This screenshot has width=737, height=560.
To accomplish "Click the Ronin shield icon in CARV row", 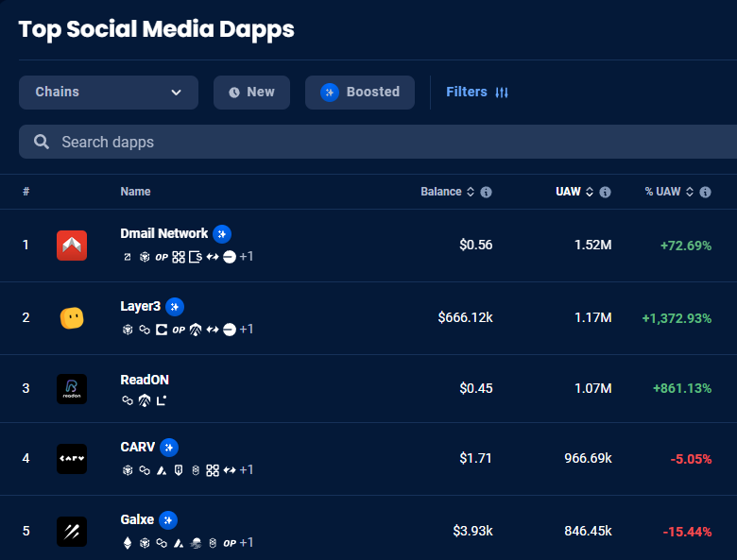I will [179, 470].
